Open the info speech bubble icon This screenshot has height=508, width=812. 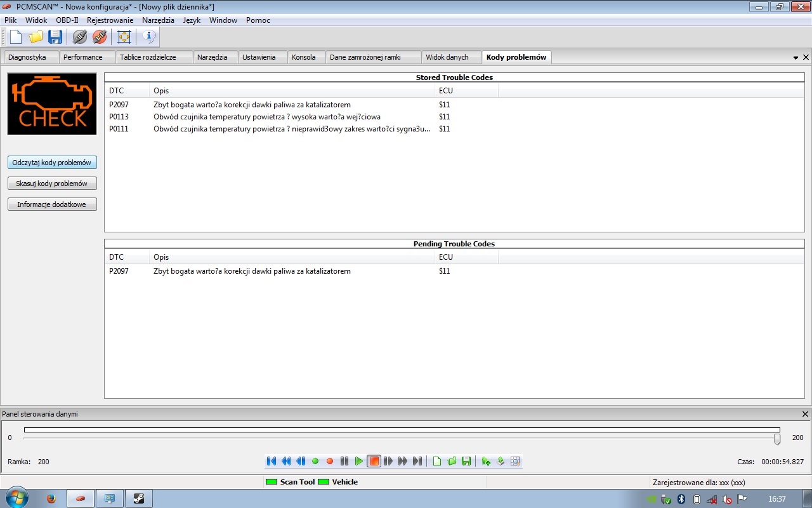(x=149, y=37)
